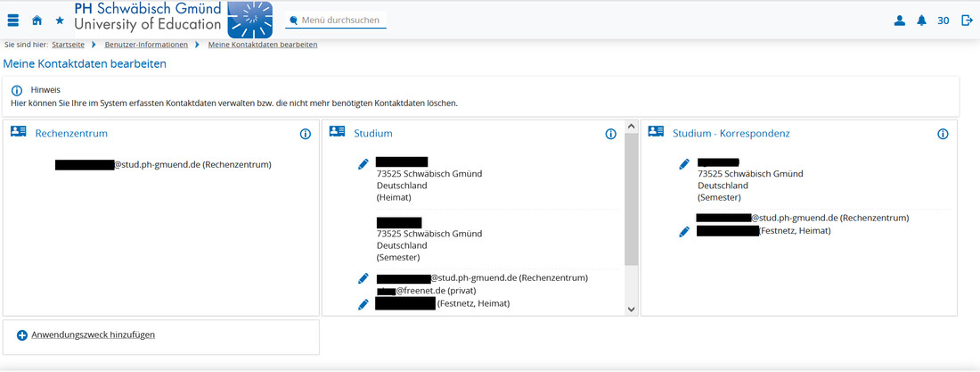
Task: Click the logout icon
Action: pos(967,21)
